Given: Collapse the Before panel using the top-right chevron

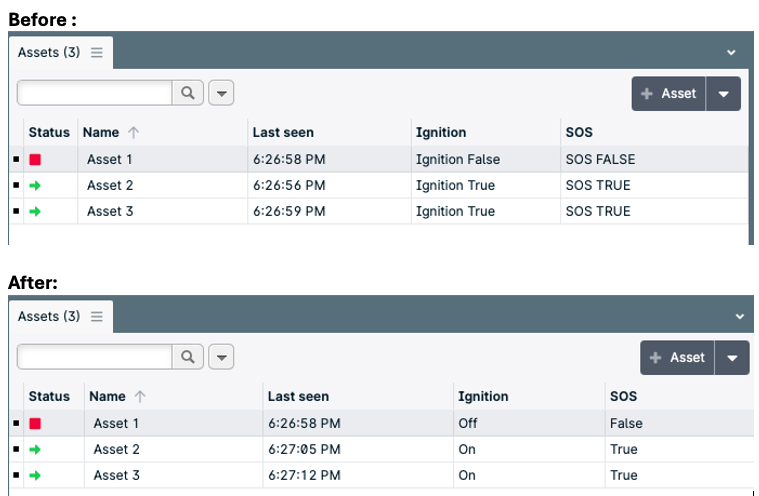Looking at the screenshot, I should [x=731, y=52].
